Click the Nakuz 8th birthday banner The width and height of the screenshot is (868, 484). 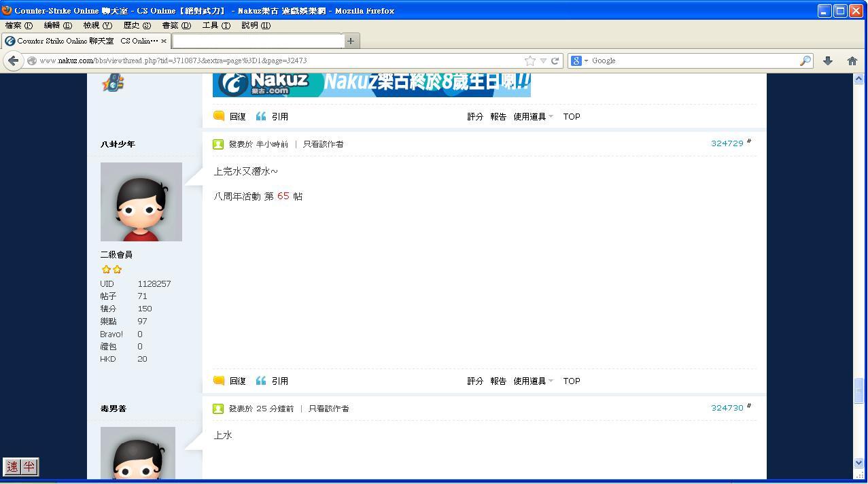pyautogui.click(x=372, y=85)
